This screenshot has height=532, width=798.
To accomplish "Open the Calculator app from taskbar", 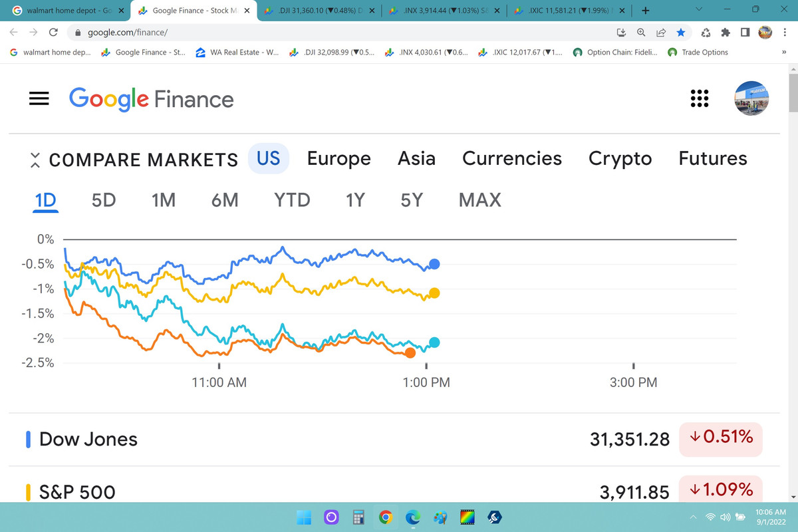I will coord(358,517).
